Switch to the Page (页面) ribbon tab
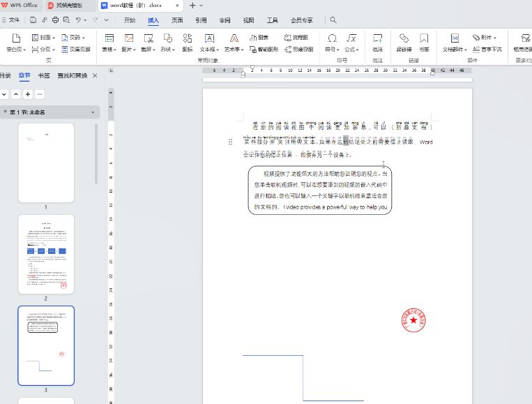Image resolution: width=532 pixels, height=404 pixels. (177, 20)
